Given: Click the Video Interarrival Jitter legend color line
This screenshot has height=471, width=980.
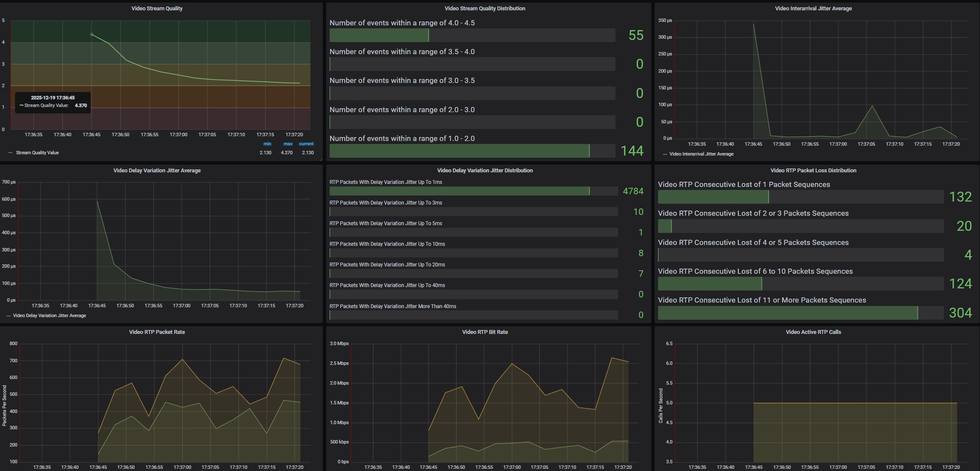Looking at the screenshot, I should (665, 154).
